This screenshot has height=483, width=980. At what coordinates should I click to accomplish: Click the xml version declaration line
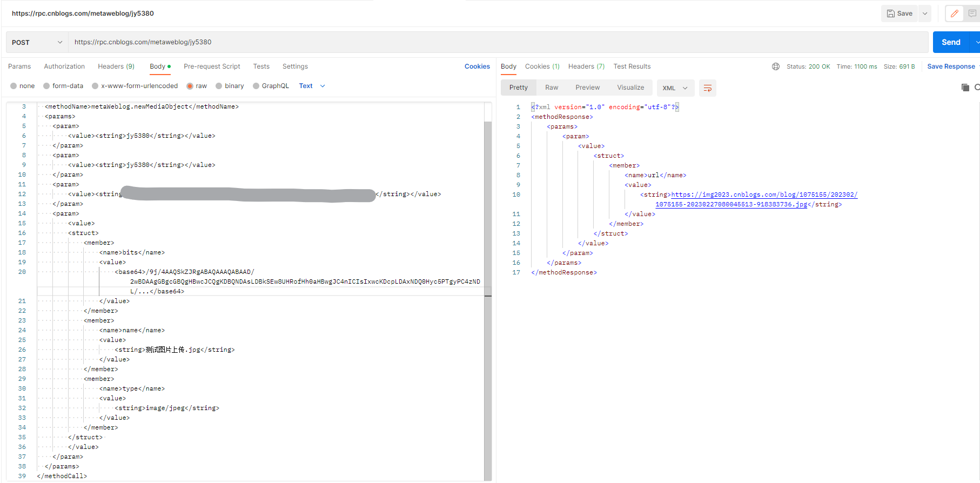click(605, 107)
